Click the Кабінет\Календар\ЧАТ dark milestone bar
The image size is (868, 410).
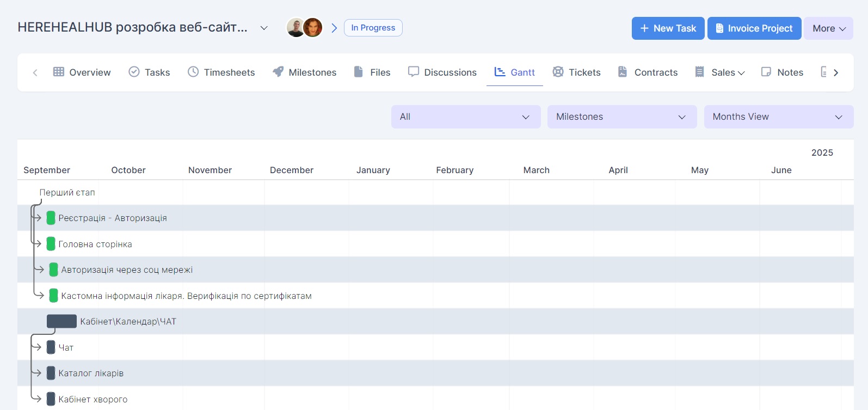[61, 321]
